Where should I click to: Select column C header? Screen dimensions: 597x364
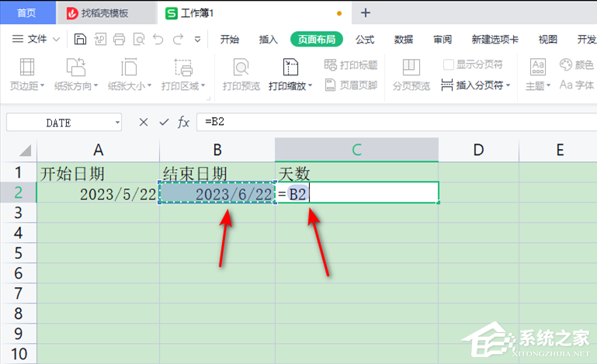[356, 150]
